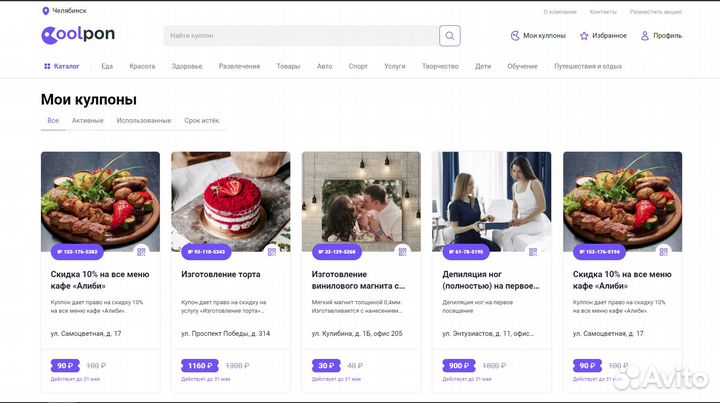Viewport: 720px width, 403px height.
Task: Click coupon number badge № 152-176-5383
Action: [x=77, y=252]
